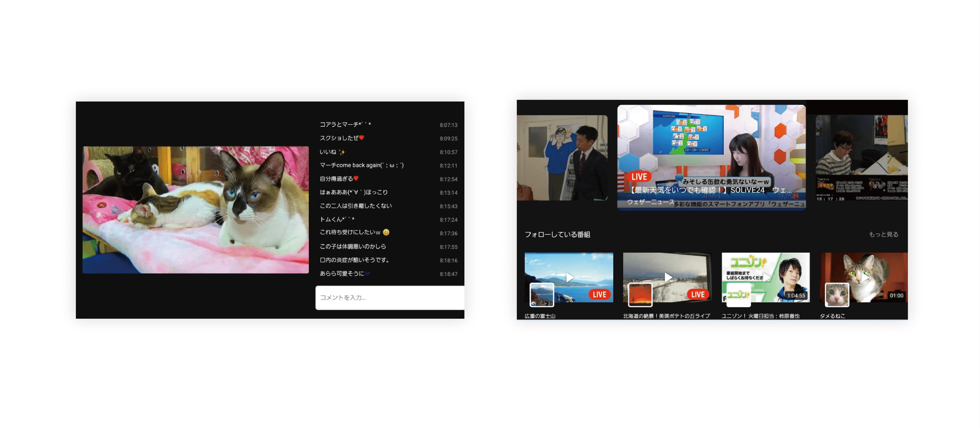Play the タメるねこ video

[x=864, y=277]
